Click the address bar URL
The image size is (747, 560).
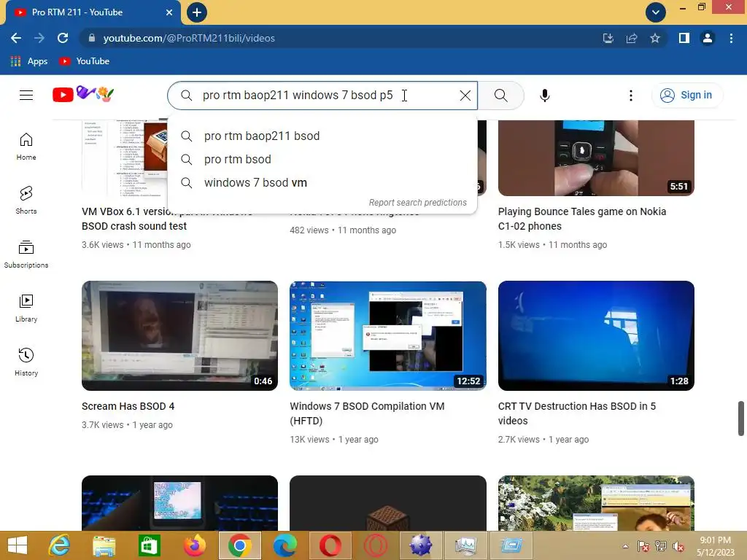[x=189, y=38]
